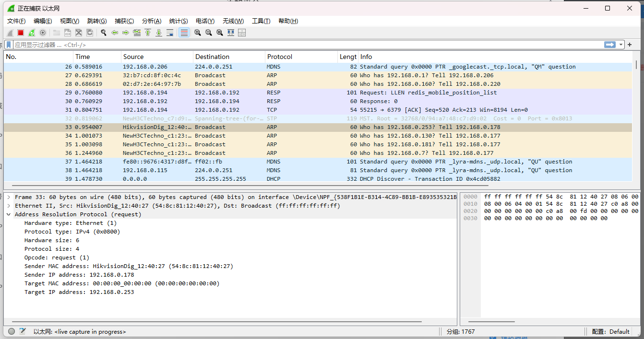Click the expert information status circle

12,331
